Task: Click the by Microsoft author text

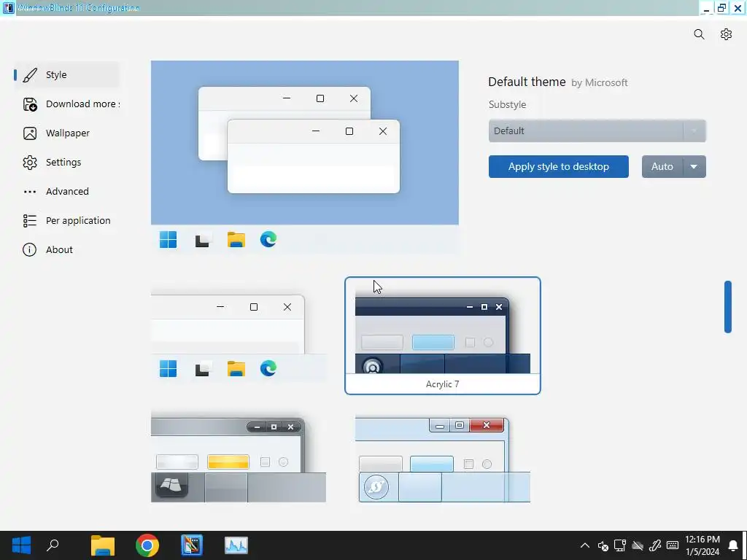Action: [600, 83]
